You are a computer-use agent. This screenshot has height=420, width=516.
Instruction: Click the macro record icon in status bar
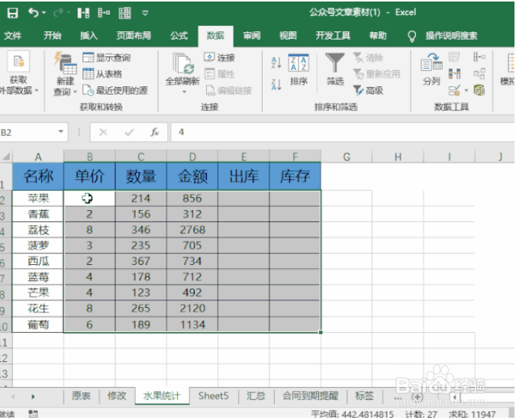coord(33,413)
